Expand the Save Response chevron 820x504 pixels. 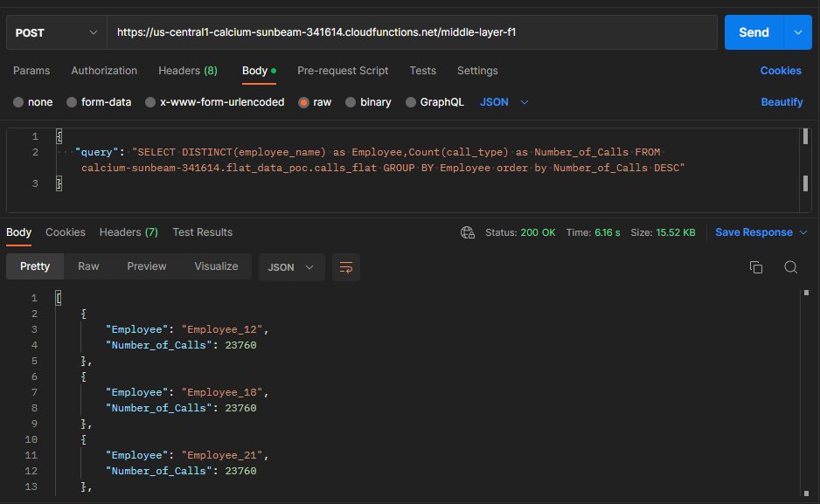point(803,232)
